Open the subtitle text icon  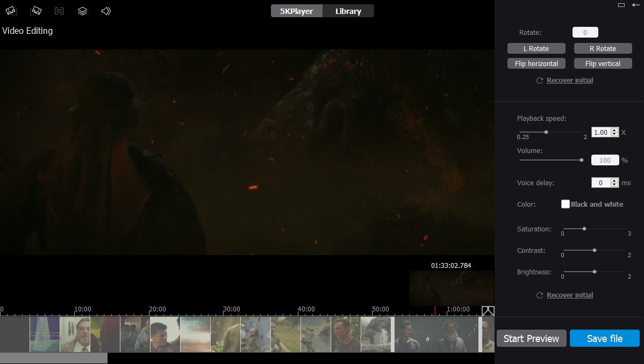coord(59,11)
